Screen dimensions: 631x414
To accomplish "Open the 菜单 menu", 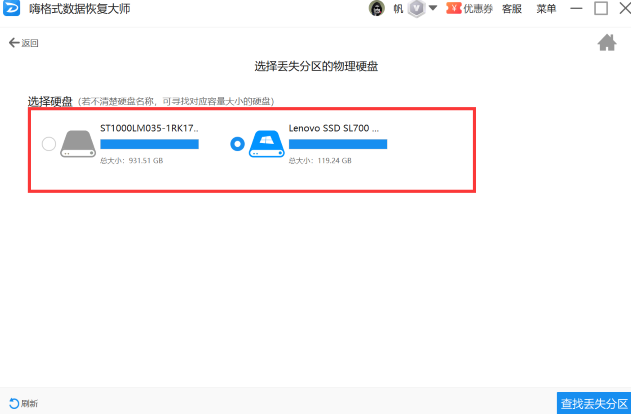I will point(546,9).
